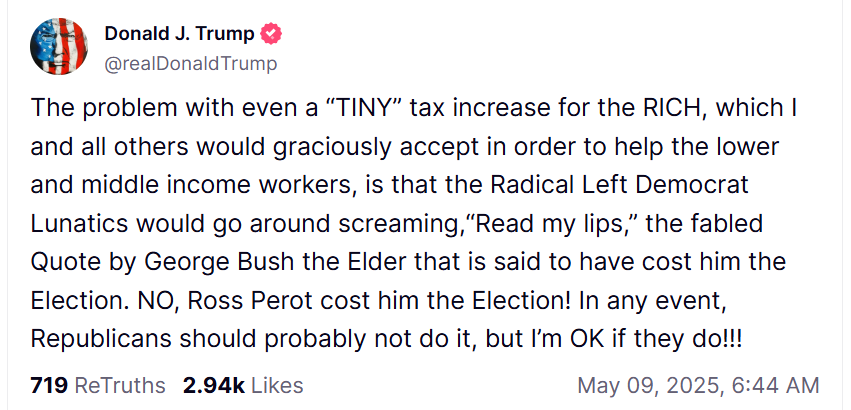This screenshot has width=851, height=410.
Task: Click the word "Lunatics" in the post
Action: point(79,224)
